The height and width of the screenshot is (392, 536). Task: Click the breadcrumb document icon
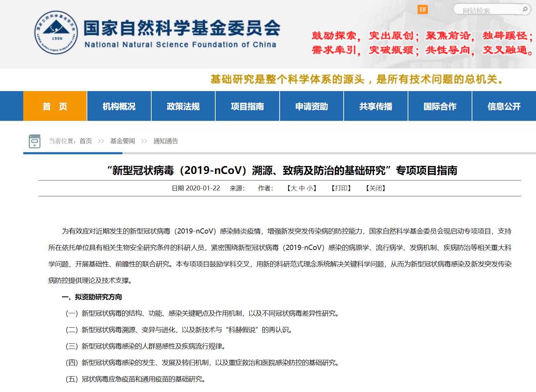tap(34, 141)
